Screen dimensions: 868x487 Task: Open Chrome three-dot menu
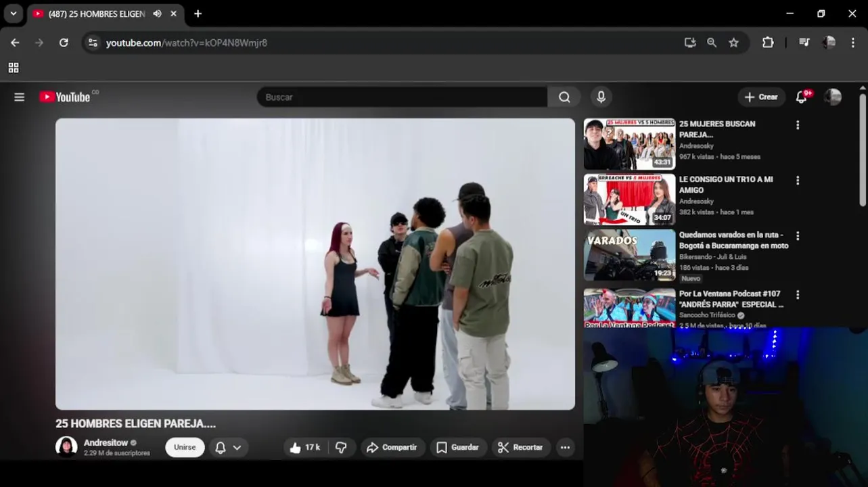pyautogui.click(x=853, y=43)
